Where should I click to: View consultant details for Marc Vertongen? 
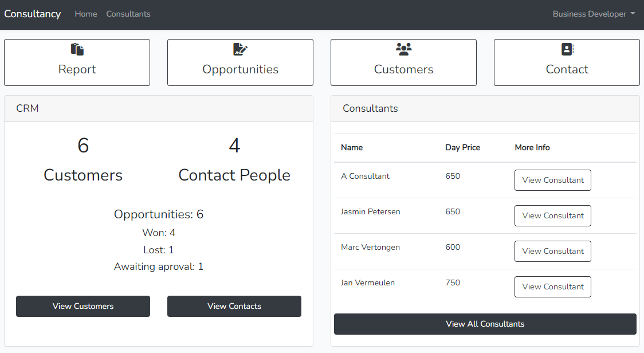pos(553,251)
